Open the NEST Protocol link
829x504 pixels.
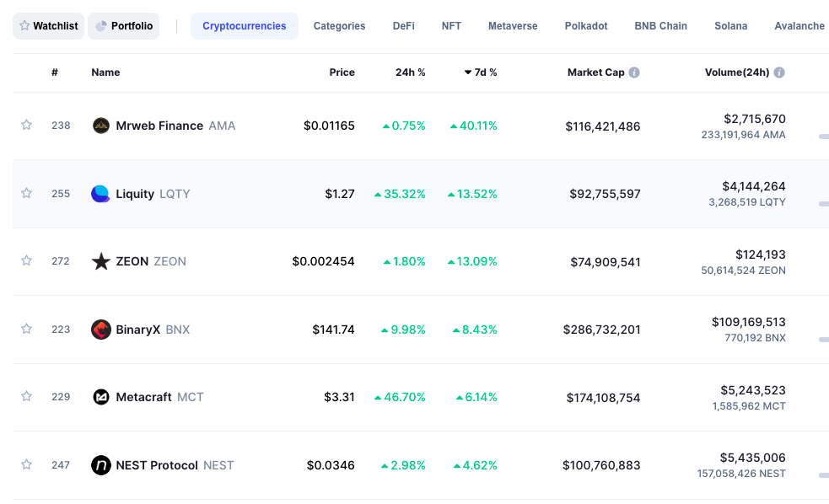[175, 465]
